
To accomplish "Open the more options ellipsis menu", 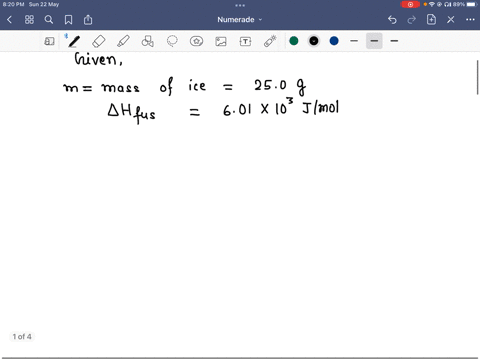I will click(470, 20).
